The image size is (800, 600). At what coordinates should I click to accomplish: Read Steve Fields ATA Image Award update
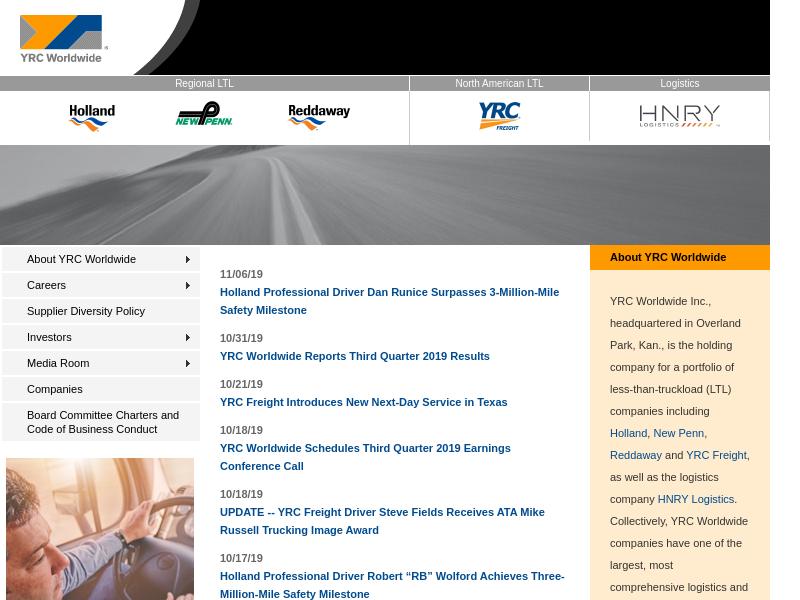[382, 521]
